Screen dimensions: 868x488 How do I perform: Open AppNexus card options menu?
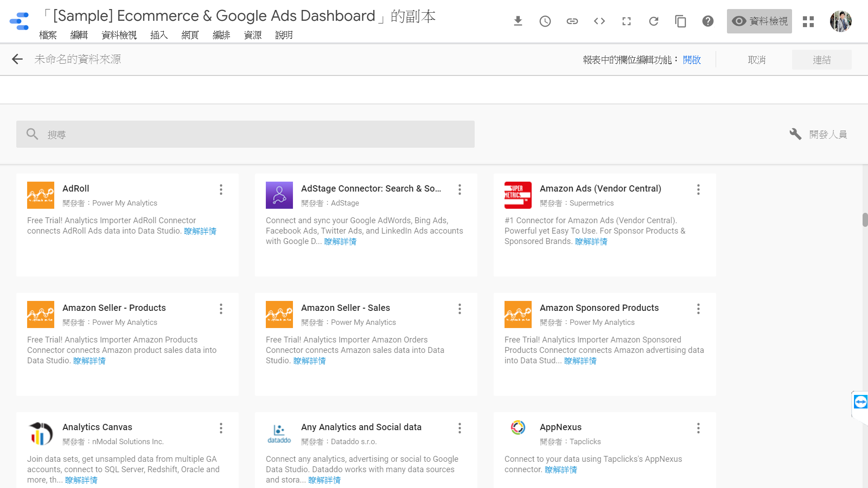pyautogui.click(x=698, y=428)
